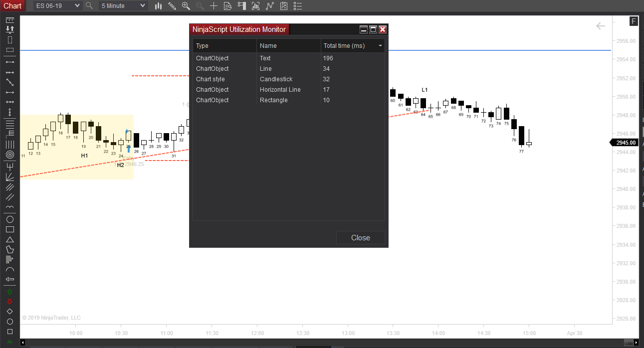Click the back arrow on chart

tap(601, 26)
